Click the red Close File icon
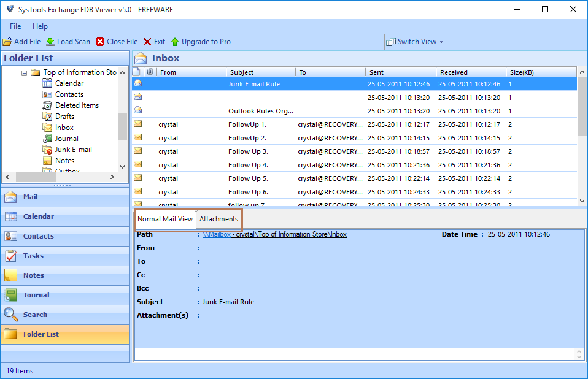588x379 pixels. coord(100,42)
